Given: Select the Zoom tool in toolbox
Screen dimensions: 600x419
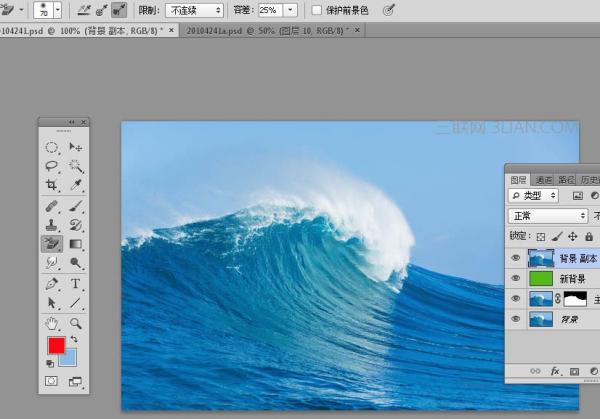Looking at the screenshot, I should 75,323.
